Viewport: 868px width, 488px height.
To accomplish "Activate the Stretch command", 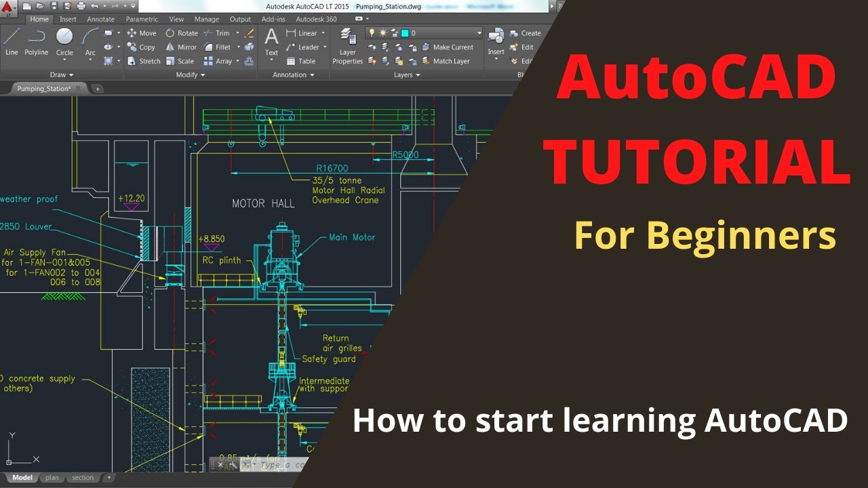I will pos(144,61).
